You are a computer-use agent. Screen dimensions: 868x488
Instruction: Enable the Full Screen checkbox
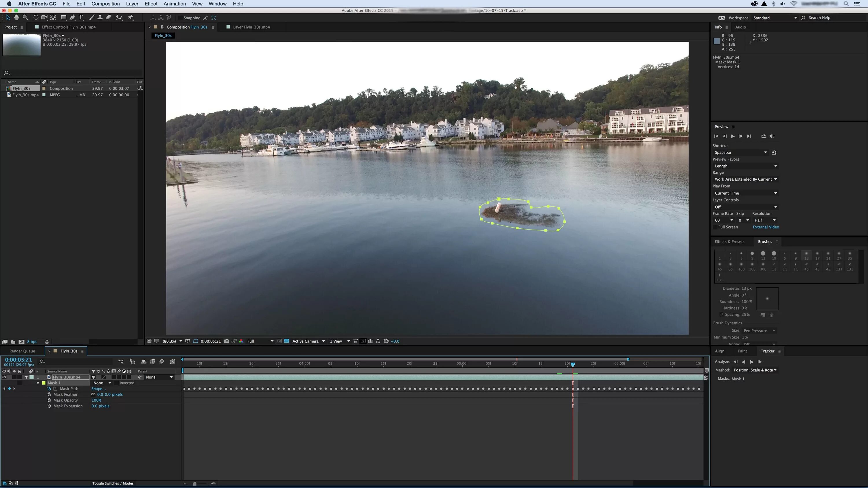[715, 227]
